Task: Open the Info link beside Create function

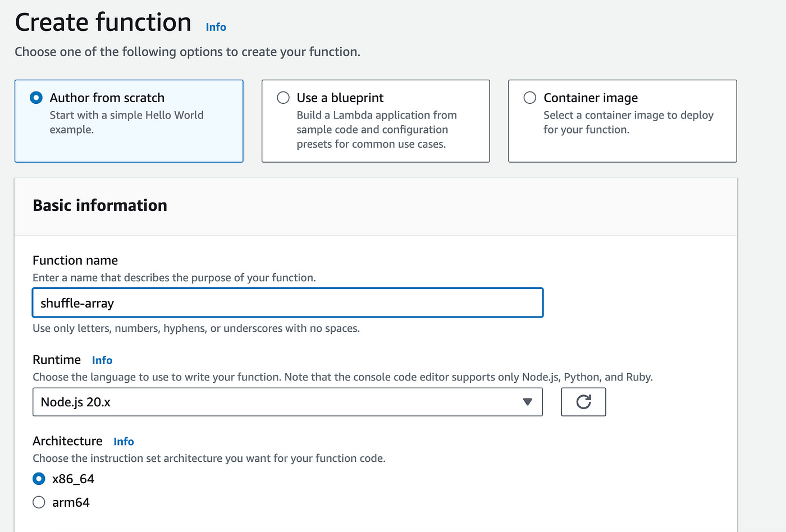Action: (x=216, y=27)
